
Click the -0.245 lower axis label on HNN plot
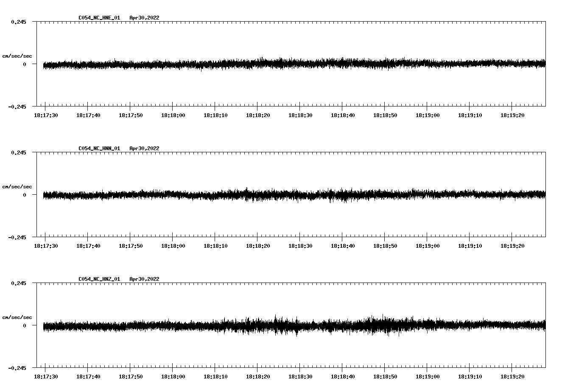pyautogui.click(x=17, y=237)
